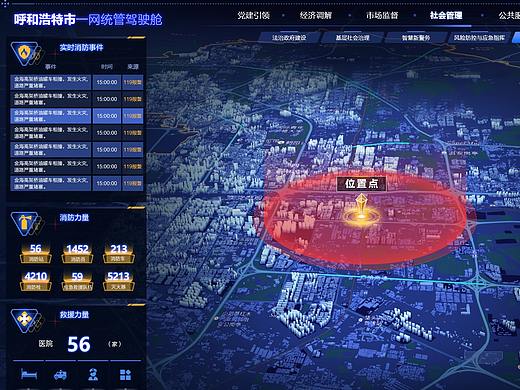Click the 消防力量 panel title
This screenshot has width=520, height=390.
(x=74, y=218)
